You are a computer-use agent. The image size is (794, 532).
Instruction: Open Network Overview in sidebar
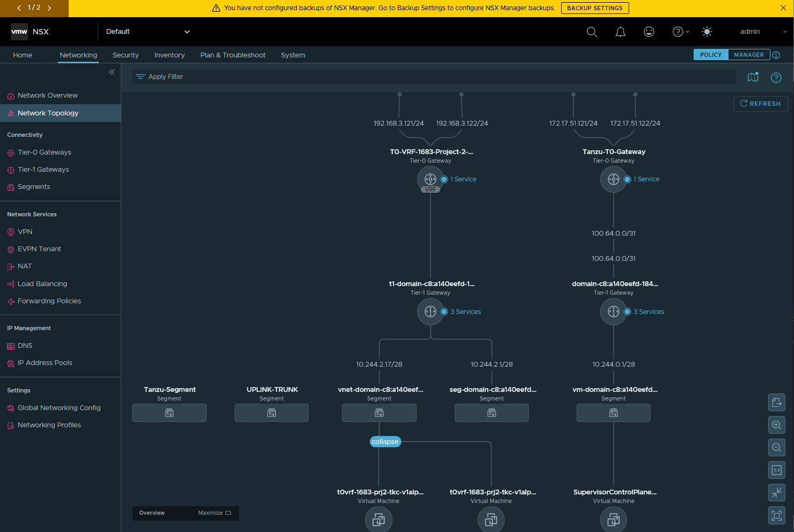click(48, 96)
